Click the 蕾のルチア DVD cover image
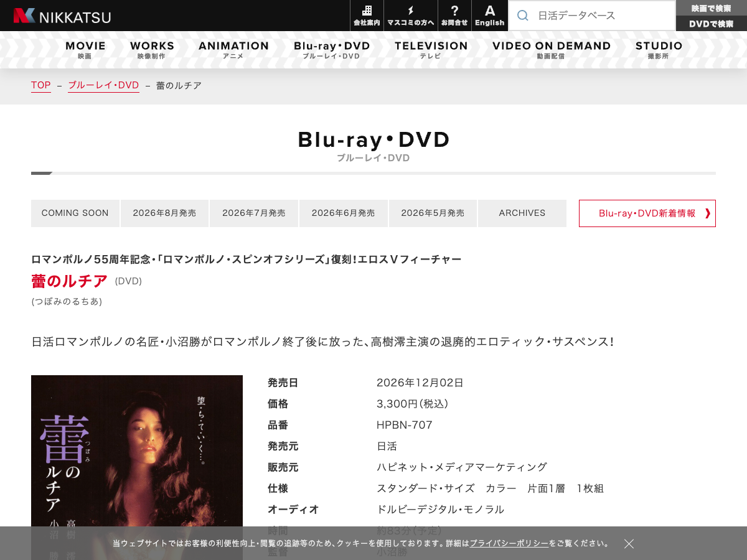Viewport: 747px width, 560px height. coord(137,467)
